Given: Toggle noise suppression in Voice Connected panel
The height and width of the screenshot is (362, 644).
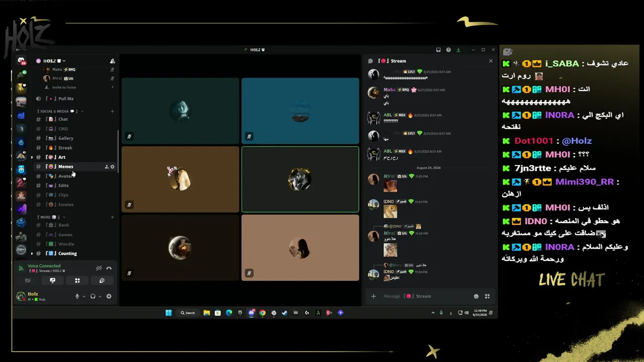Looking at the screenshot, I should [99, 268].
